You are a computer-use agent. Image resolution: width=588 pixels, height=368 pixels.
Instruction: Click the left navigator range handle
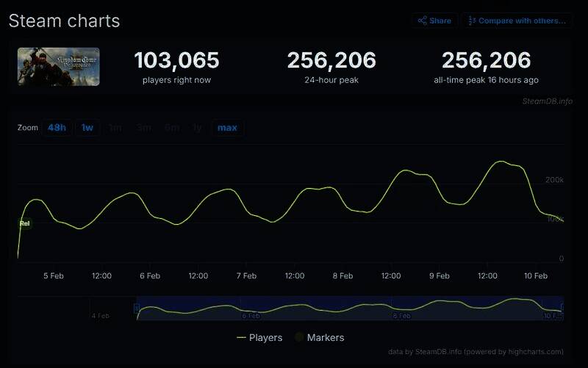click(x=137, y=309)
